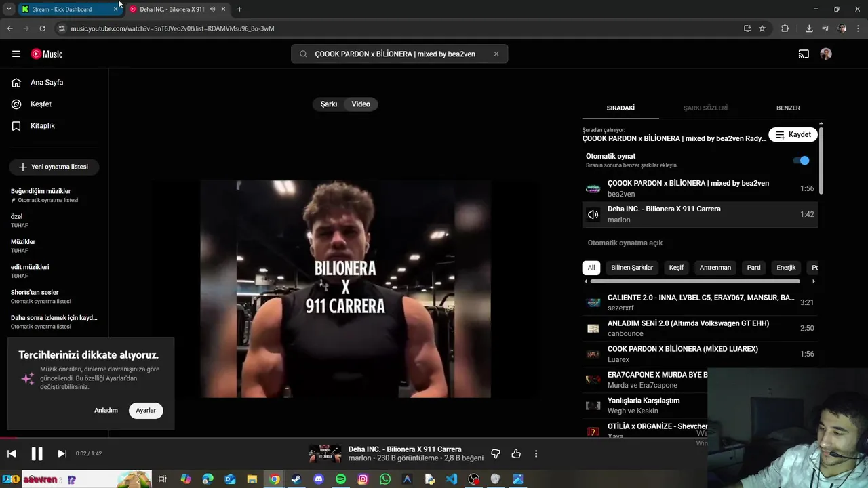The height and width of the screenshot is (488, 868).
Task: Open YouTube Music account avatar menu
Action: (x=826, y=54)
